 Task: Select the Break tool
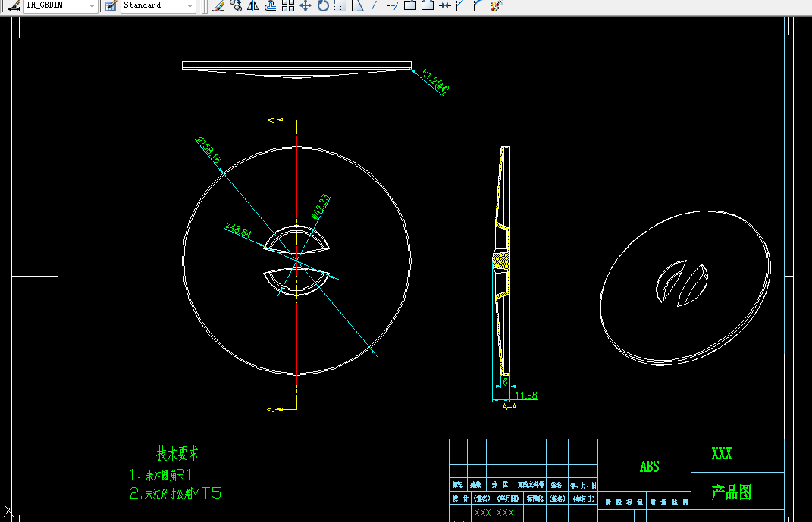pyautogui.click(x=428, y=6)
